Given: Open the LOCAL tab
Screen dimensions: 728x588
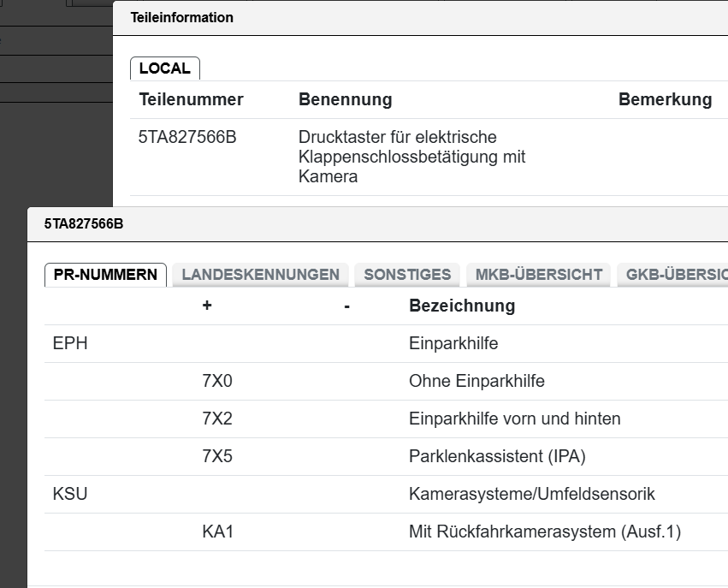Looking at the screenshot, I should (x=165, y=68).
